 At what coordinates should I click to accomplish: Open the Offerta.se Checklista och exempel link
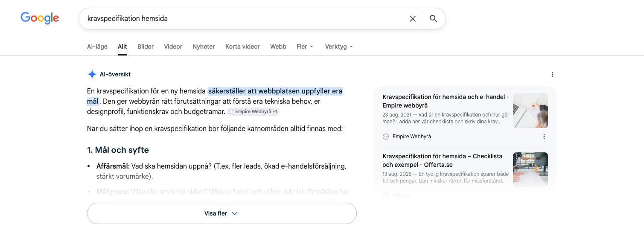tap(442, 160)
